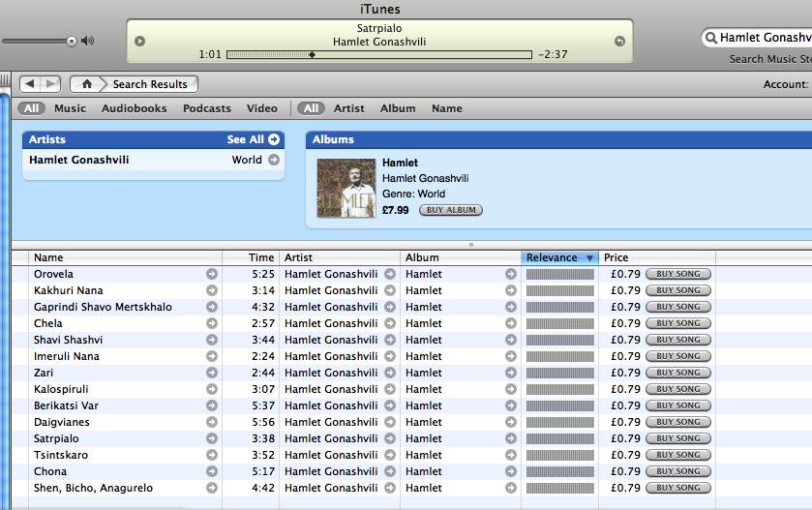
Task: Restrict search to Album field
Action: 398,108
